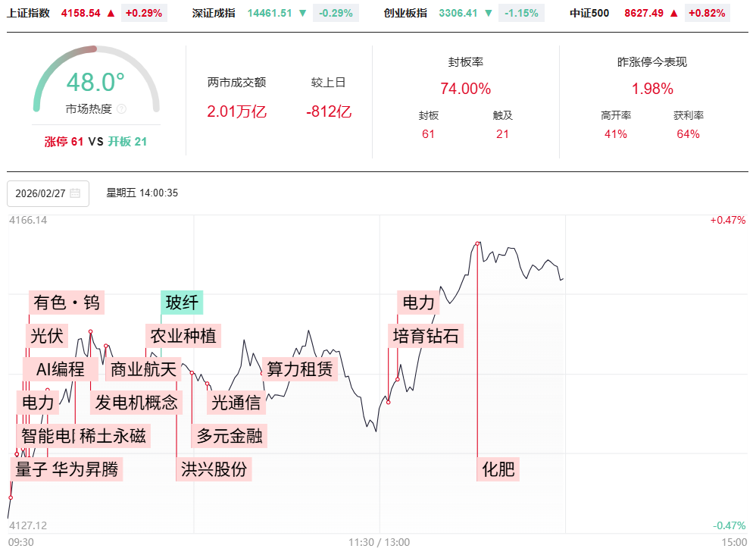Click the 两市成交额 2.01万亿 figure
The image size is (756, 555).
[x=236, y=112]
